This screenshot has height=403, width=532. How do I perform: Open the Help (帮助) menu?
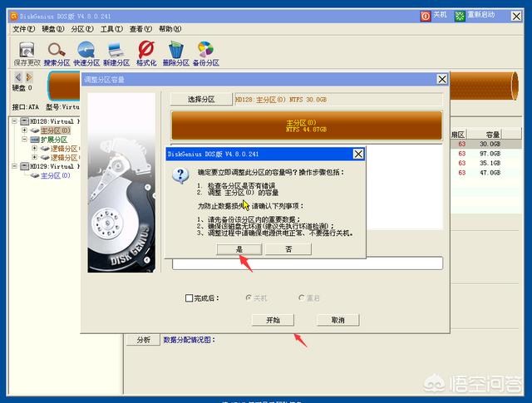[170, 29]
